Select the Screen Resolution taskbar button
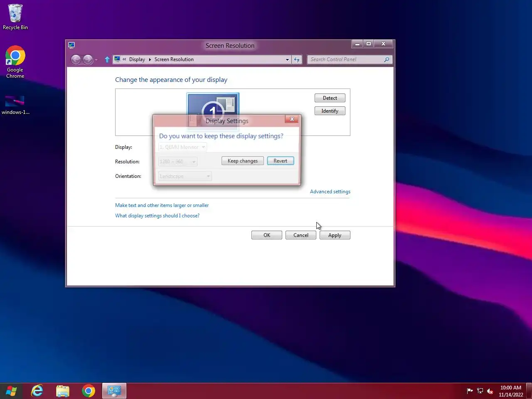Image resolution: width=532 pixels, height=399 pixels. coord(114,391)
